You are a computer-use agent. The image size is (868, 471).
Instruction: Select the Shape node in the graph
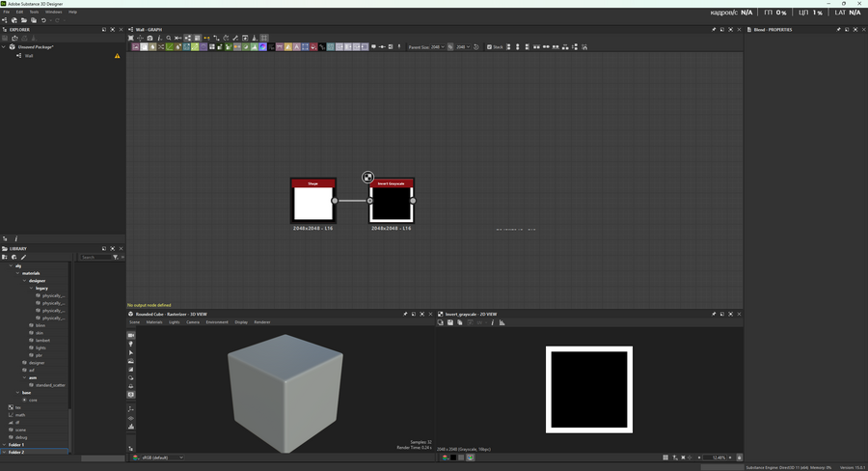point(312,204)
